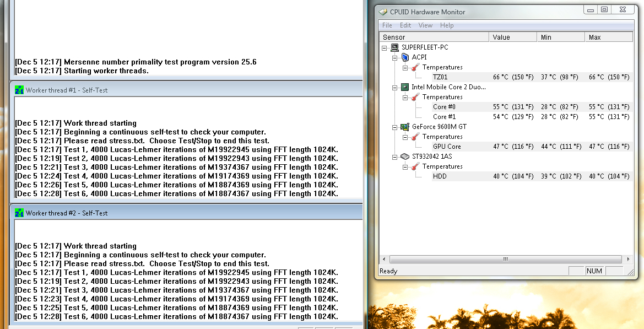
Task: Click the Min column header
Action: [561, 37]
